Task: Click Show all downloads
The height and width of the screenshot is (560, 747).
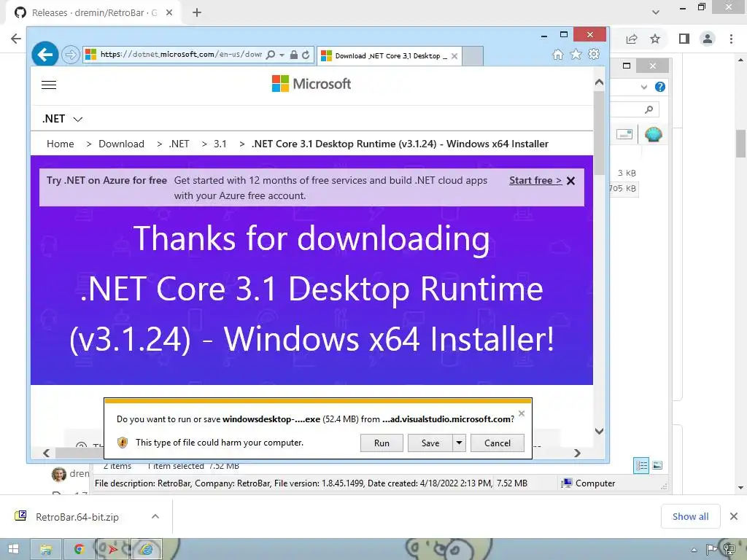Action: pos(690,517)
